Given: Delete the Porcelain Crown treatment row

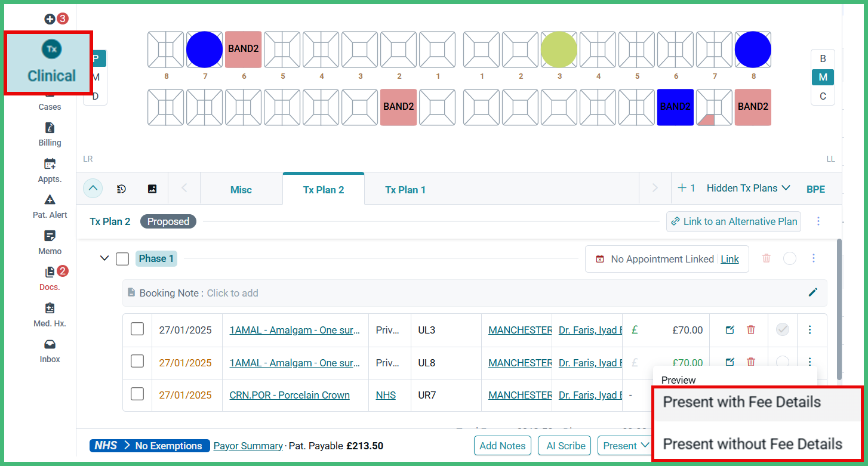Looking at the screenshot, I should [x=751, y=395].
